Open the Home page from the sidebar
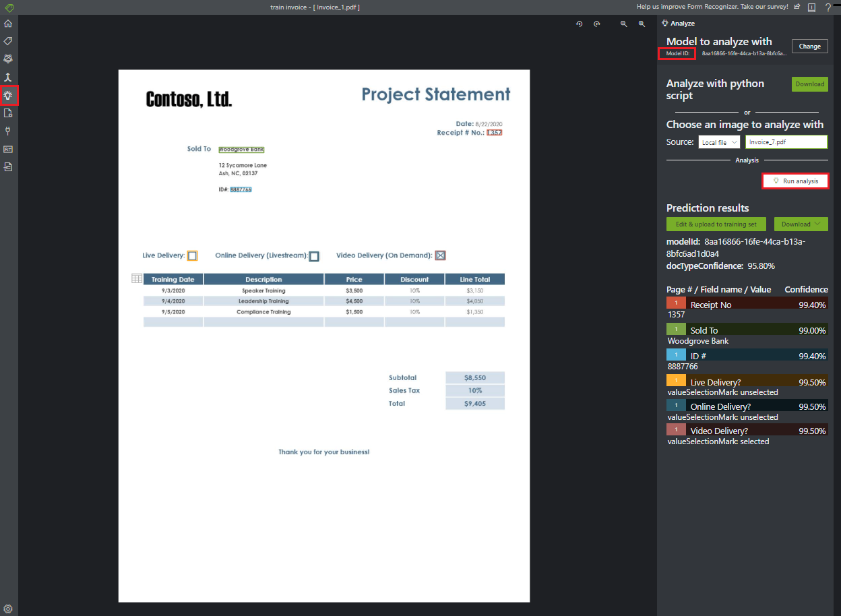The width and height of the screenshot is (841, 616). [8, 24]
